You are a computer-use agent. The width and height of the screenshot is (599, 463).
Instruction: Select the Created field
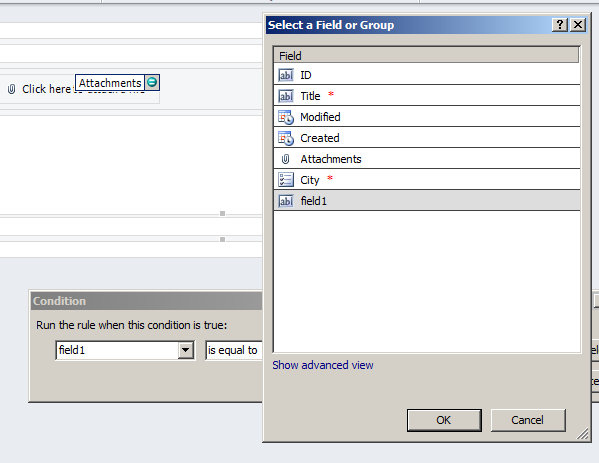[427, 138]
